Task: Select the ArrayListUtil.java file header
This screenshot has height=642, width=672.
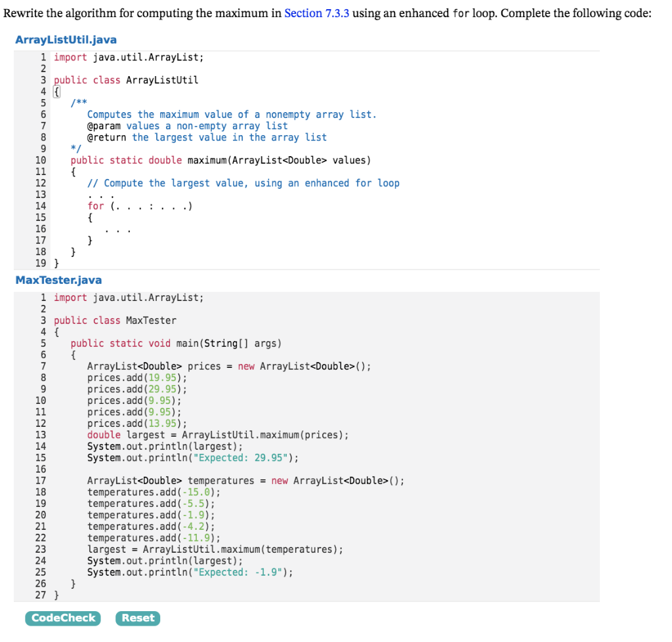Action: coord(65,39)
